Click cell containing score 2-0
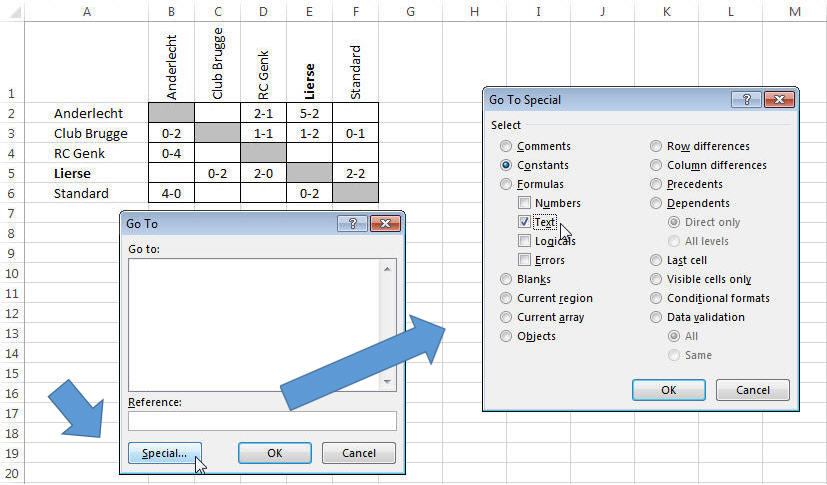827x485 pixels. pos(263,173)
